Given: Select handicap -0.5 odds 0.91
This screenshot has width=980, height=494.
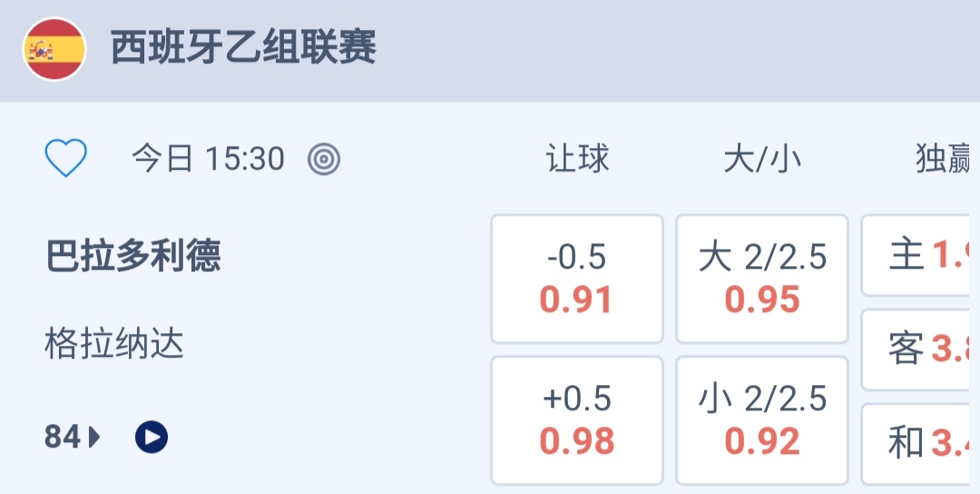Looking at the screenshot, I should tap(577, 279).
